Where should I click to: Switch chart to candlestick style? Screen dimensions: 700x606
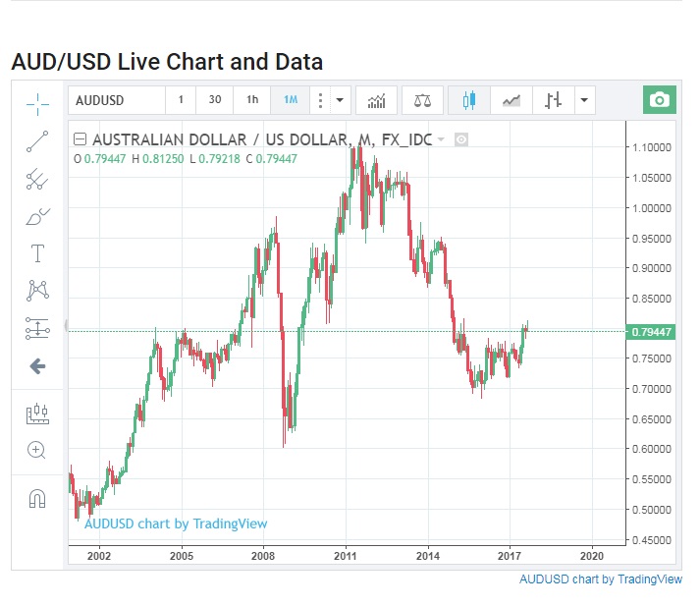(x=468, y=100)
